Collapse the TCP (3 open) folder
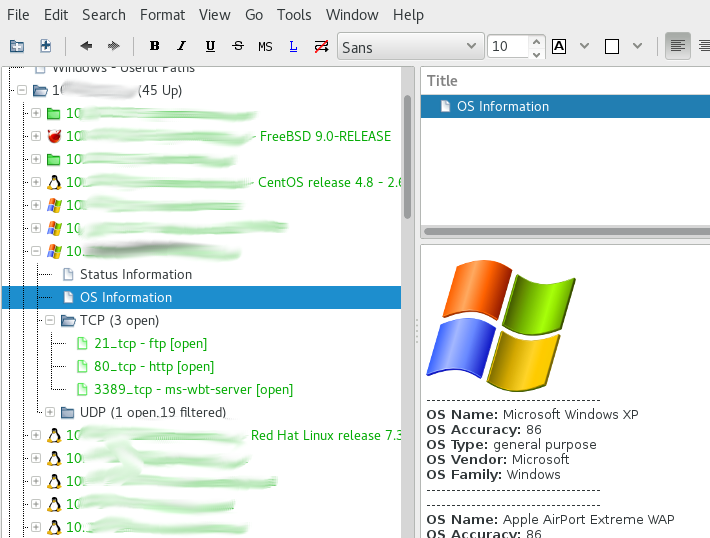This screenshot has height=538, width=710. pos(50,320)
